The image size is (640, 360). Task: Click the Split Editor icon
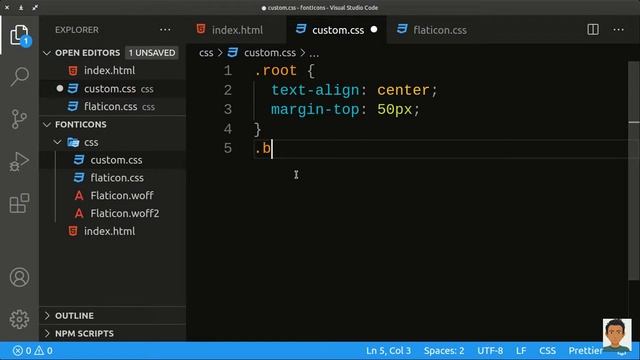(593, 29)
